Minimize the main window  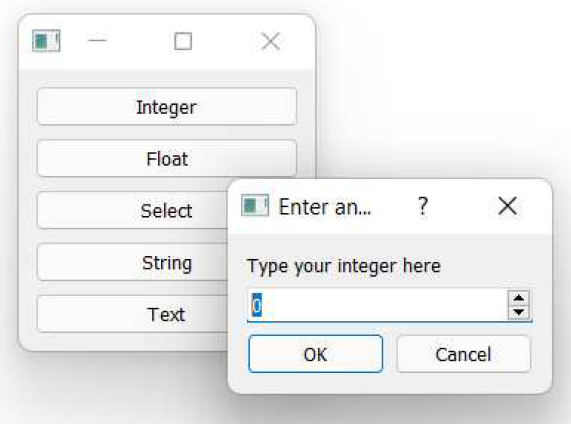97,40
